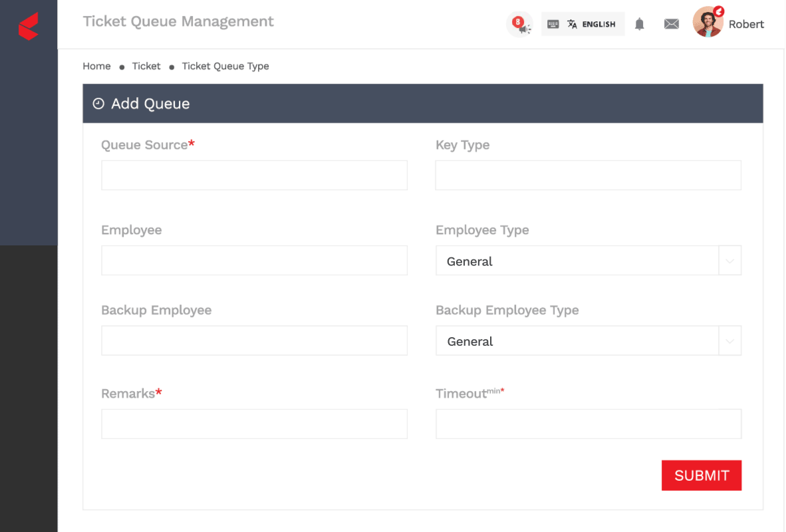786x532 pixels.
Task: Open announcements megaphone with 8 badge
Action: [x=520, y=24]
